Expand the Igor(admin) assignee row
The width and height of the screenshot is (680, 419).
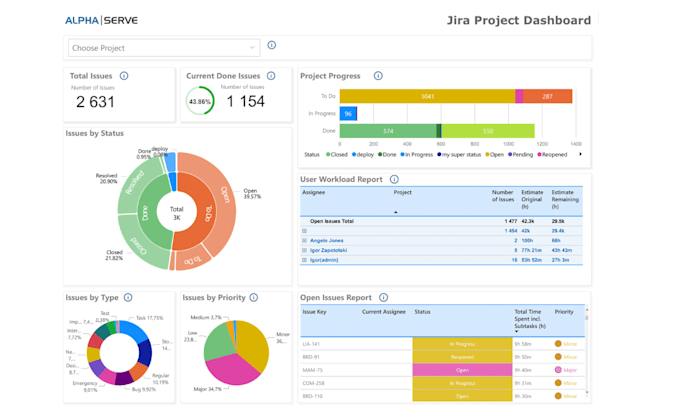[x=304, y=260]
